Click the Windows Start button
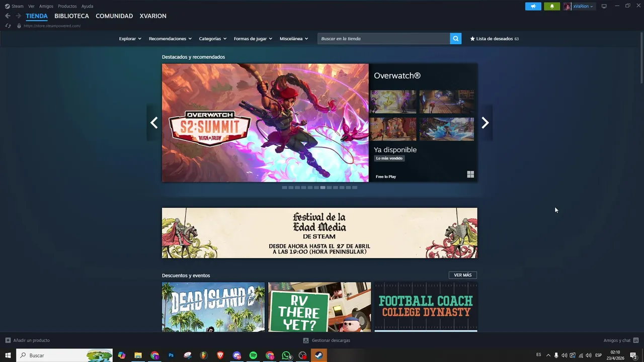Screen dimensions: 644x362 (x=8, y=355)
